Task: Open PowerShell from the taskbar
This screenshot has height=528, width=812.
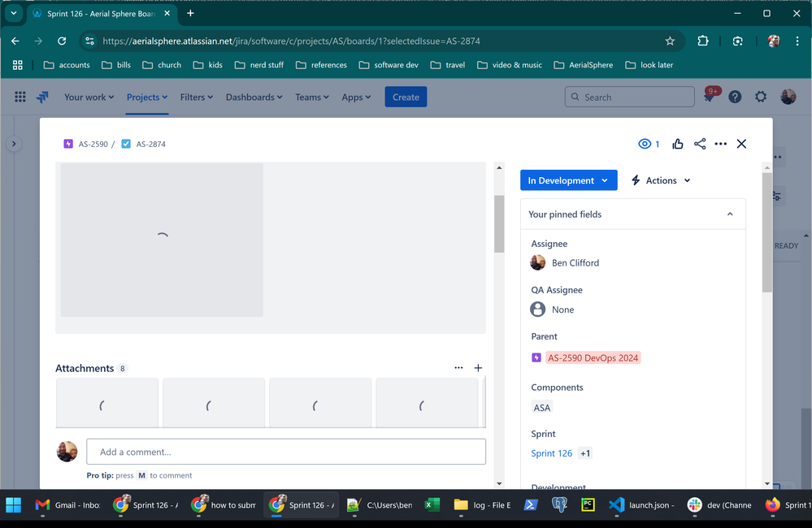Action: pyautogui.click(x=530, y=504)
